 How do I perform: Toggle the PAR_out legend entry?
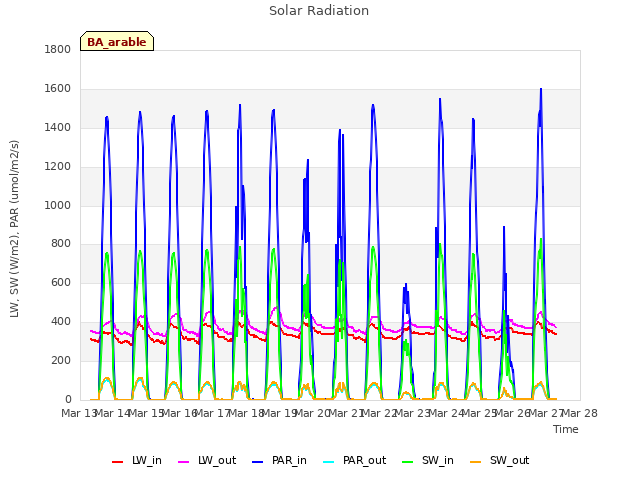click(354, 461)
